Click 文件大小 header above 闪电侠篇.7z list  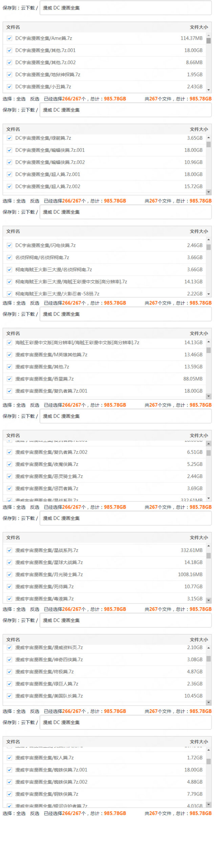coord(199,231)
